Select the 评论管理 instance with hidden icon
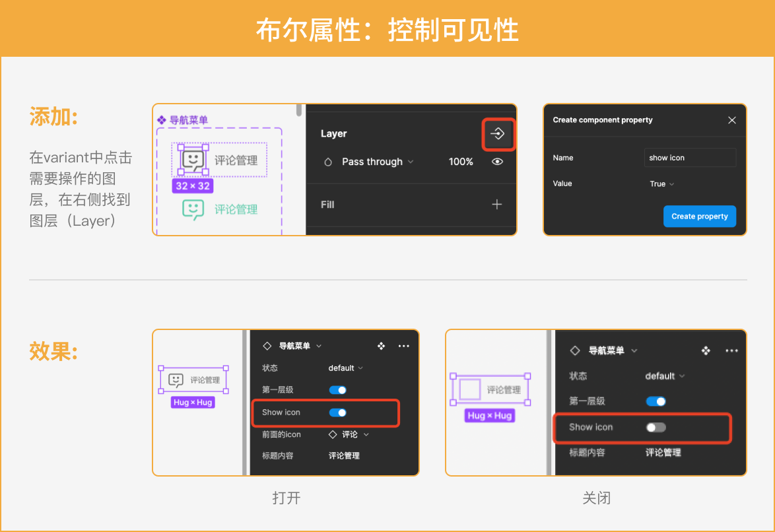Viewport: 775px width, 532px height. [490, 389]
